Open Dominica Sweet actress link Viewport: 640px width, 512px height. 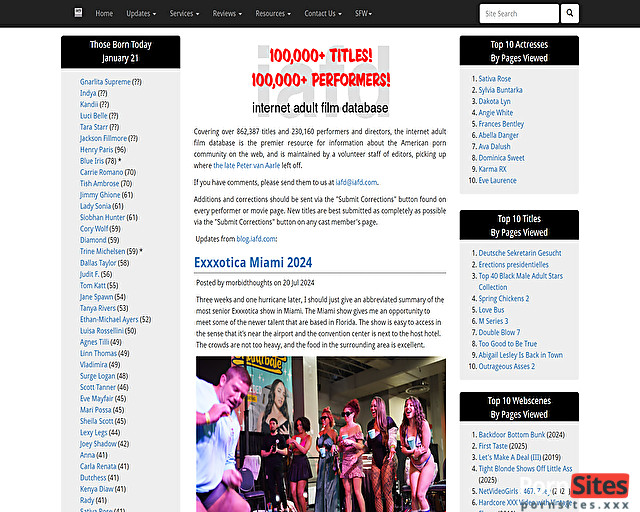(502, 158)
